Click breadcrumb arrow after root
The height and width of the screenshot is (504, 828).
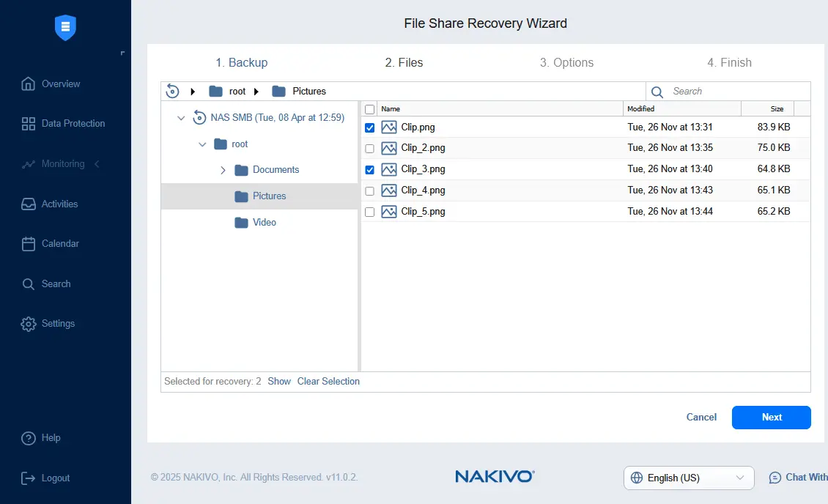pyautogui.click(x=256, y=92)
